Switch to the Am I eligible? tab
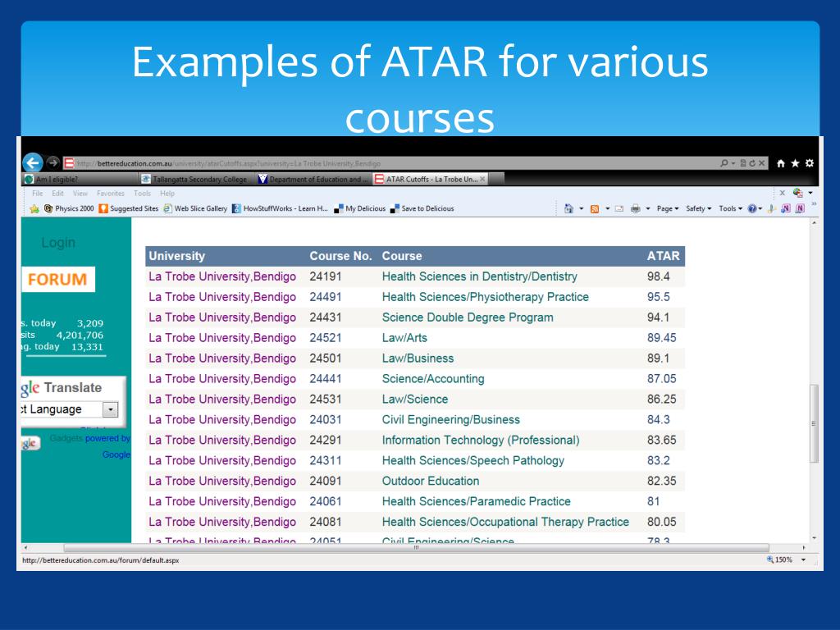 tap(80, 179)
